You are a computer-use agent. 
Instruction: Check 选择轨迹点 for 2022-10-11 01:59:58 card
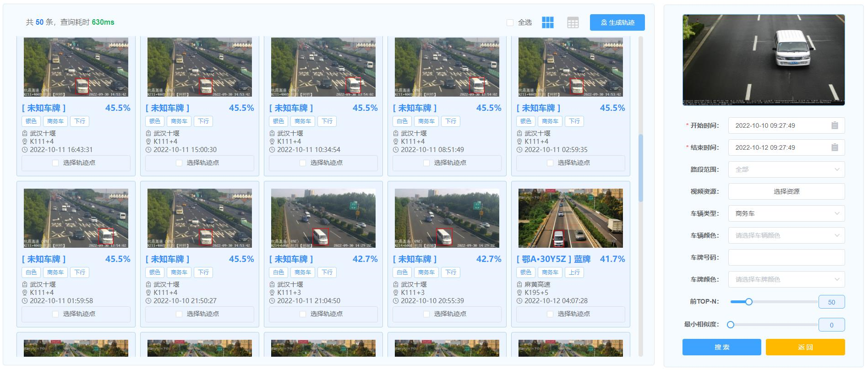[55, 314]
